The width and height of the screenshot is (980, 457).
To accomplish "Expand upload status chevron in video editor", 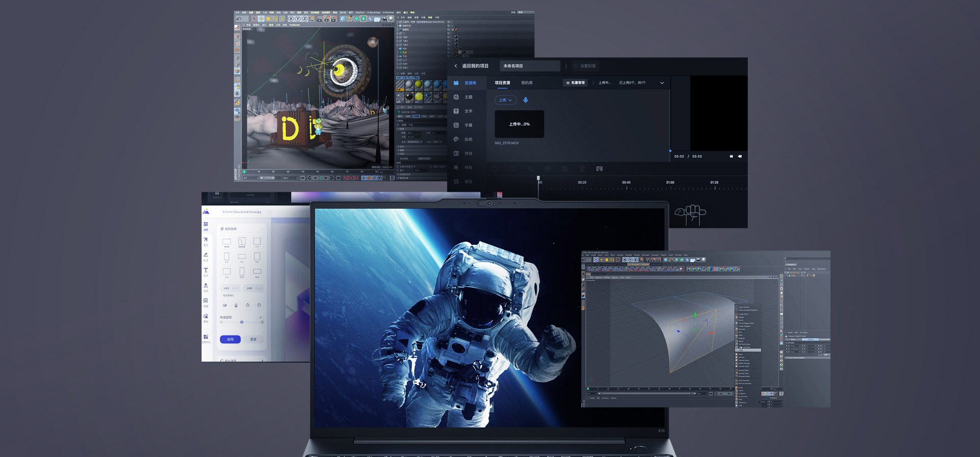I will 662,83.
